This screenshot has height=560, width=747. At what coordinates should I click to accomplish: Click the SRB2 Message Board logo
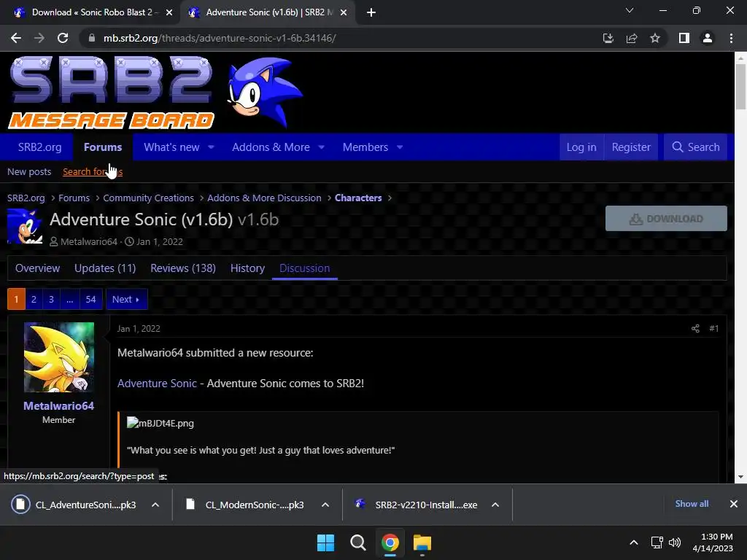click(112, 93)
